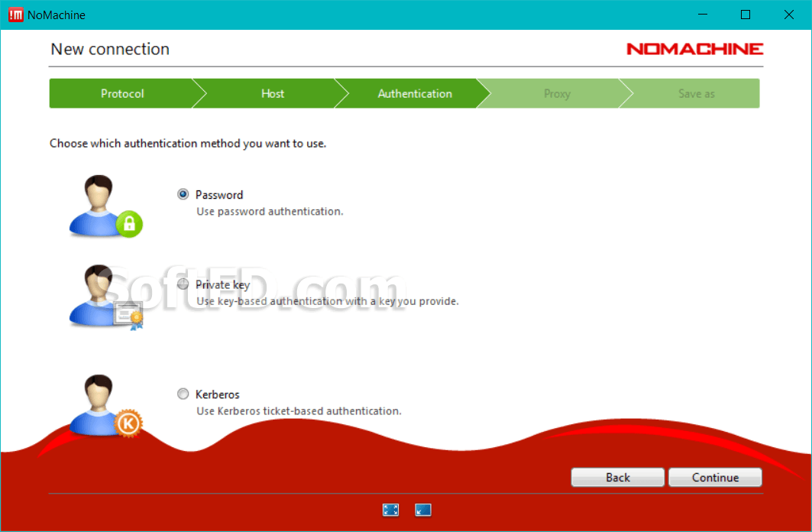This screenshot has height=532, width=812.
Task: Minimize the NoMachine window
Action: (703, 15)
